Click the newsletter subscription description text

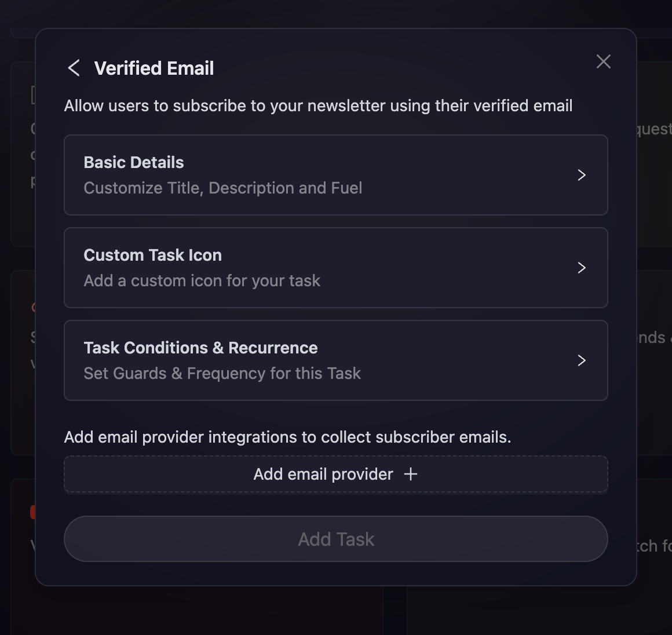pyautogui.click(x=318, y=105)
